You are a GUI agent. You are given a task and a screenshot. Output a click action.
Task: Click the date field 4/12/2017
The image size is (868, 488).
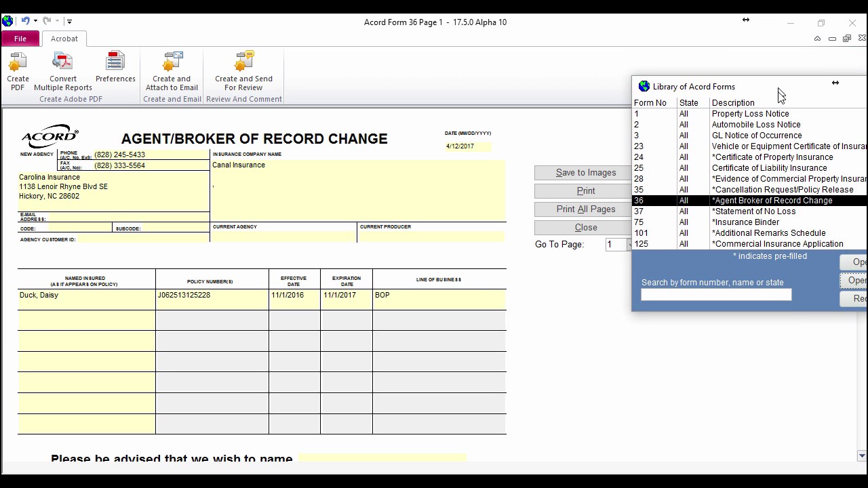pyautogui.click(x=468, y=146)
